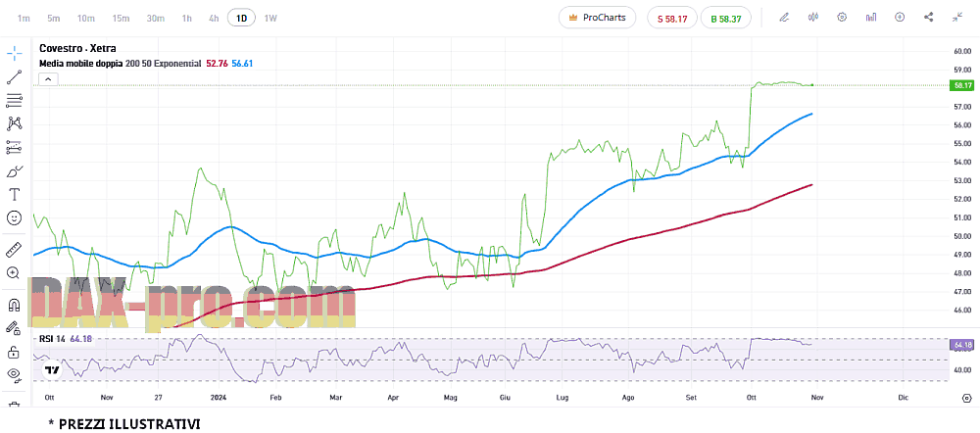
Task: Click the 46.00 price scale label
Action: pos(962,310)
